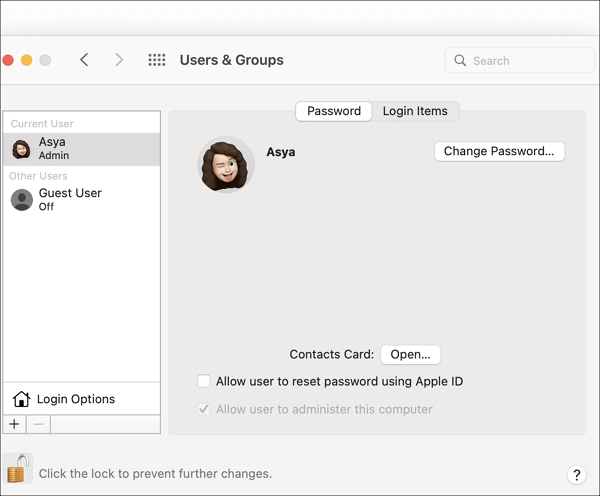Remove user with the minus button
The height and width of the screenshot is (496, 600).
(x=38, y=425)
